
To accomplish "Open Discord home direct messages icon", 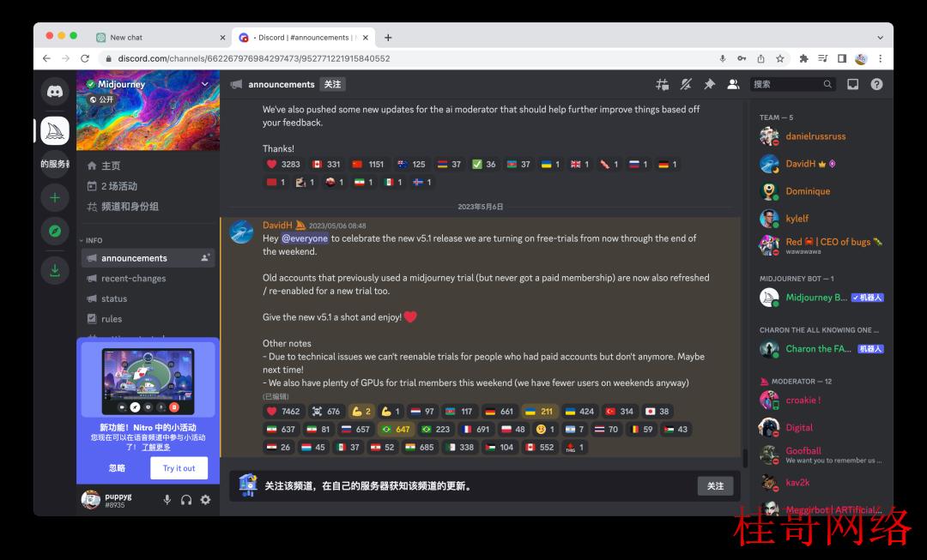I will 55,92.
